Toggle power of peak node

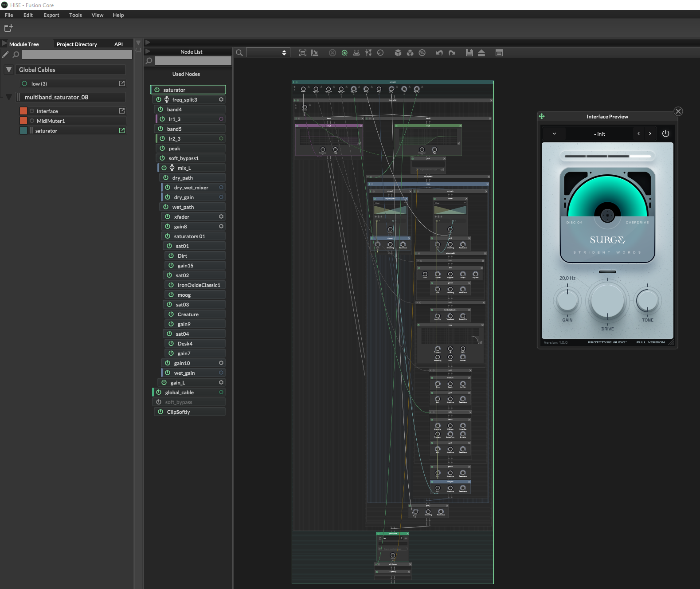[x=162, y=148]
